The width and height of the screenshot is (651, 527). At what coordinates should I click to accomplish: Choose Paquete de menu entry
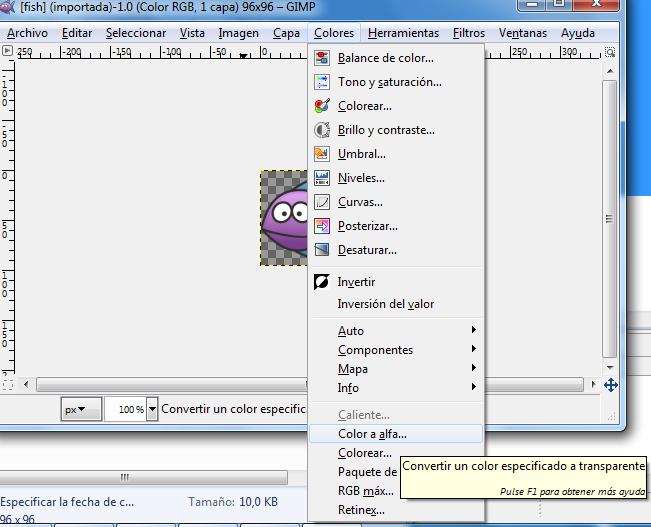[x=367, y=472]
